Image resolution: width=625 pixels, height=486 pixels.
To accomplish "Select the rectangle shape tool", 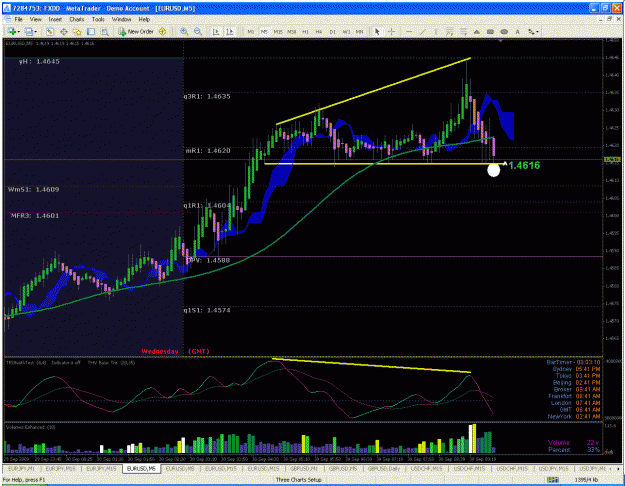I will click(490, 31).
